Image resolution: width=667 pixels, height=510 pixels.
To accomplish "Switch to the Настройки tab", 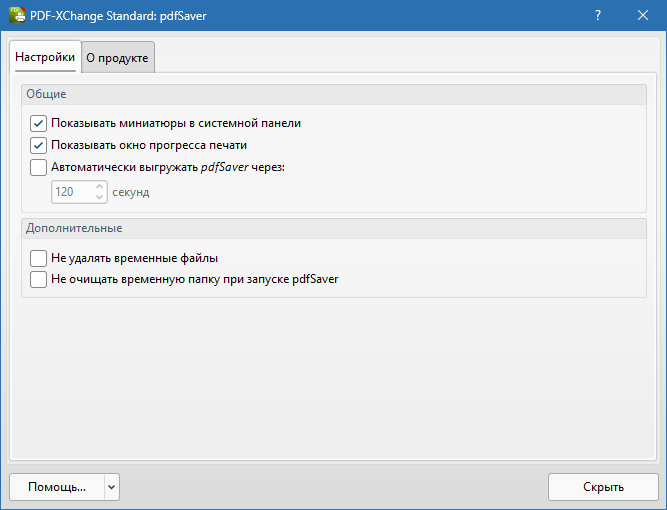I will tap(45, 57).
